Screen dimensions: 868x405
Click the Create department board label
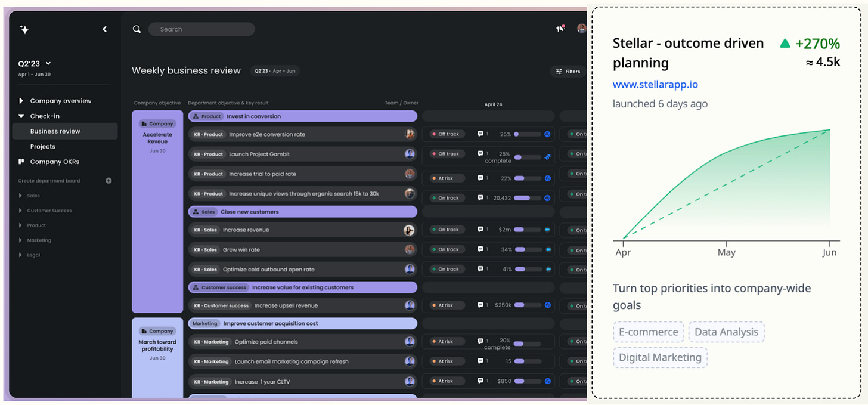[x=49, y=181]
